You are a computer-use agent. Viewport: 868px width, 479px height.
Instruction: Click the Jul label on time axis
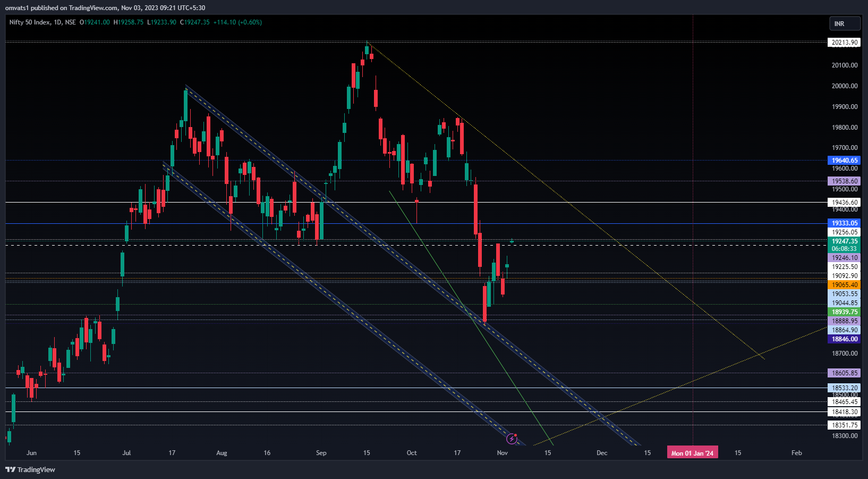(x=126, y=453)
